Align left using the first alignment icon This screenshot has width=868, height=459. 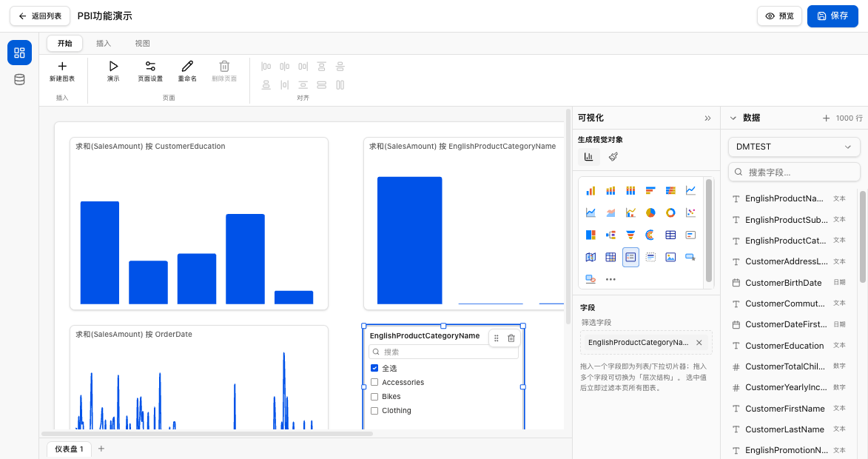(266, 67)
